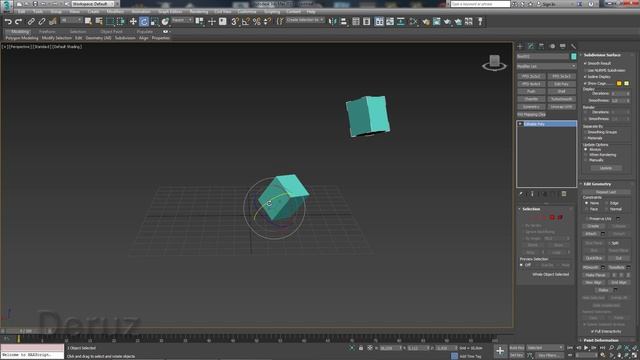The height and width of the screenshot is (360, 640).
Task: Switch to the Utilities hammer panel tab
Action: point(573,46)
